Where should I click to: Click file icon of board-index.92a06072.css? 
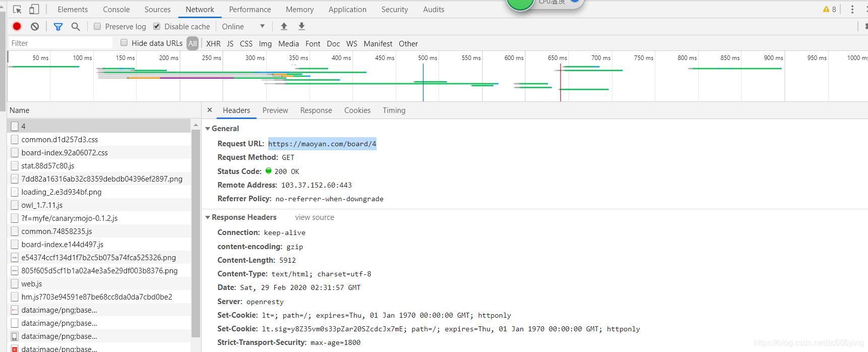[x=15, y=152]
